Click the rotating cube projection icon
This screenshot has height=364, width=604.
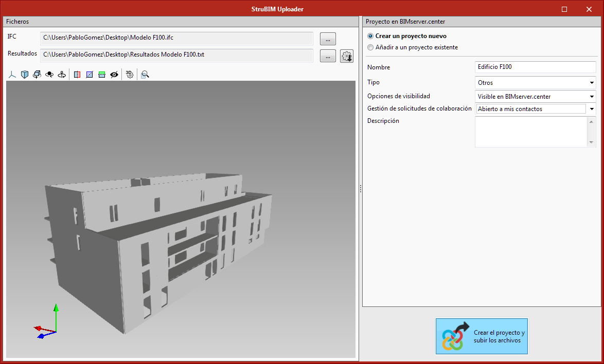coord(37,75)
